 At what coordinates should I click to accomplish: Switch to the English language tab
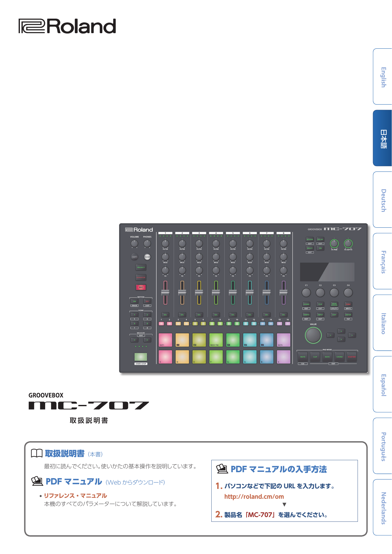click(x=383, y=77)
